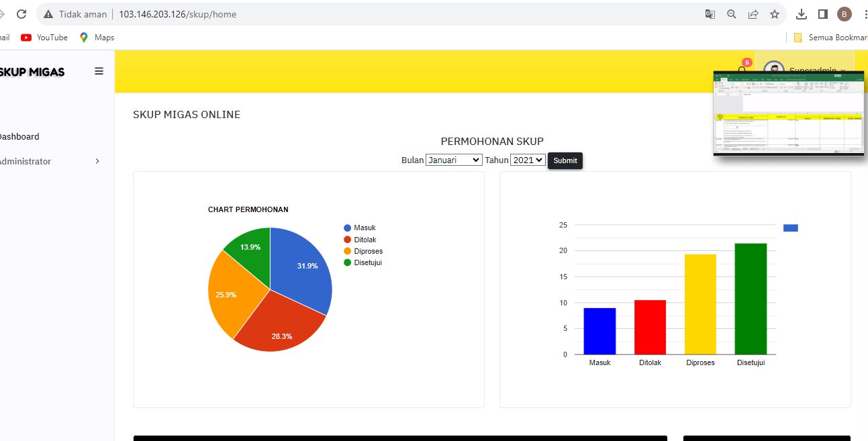Open the Maps bookmark
Viewport: 868px width, 441px height.
pos(97,38)
